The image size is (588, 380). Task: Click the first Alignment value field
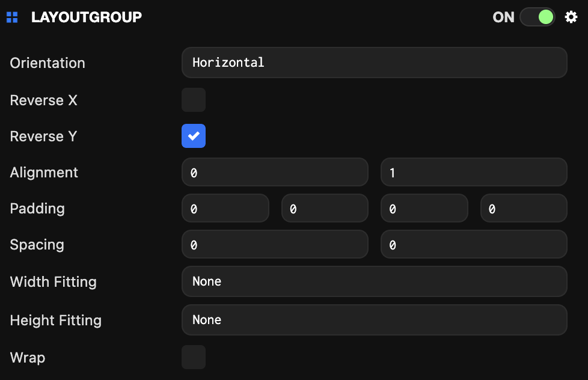pos(275,172)
